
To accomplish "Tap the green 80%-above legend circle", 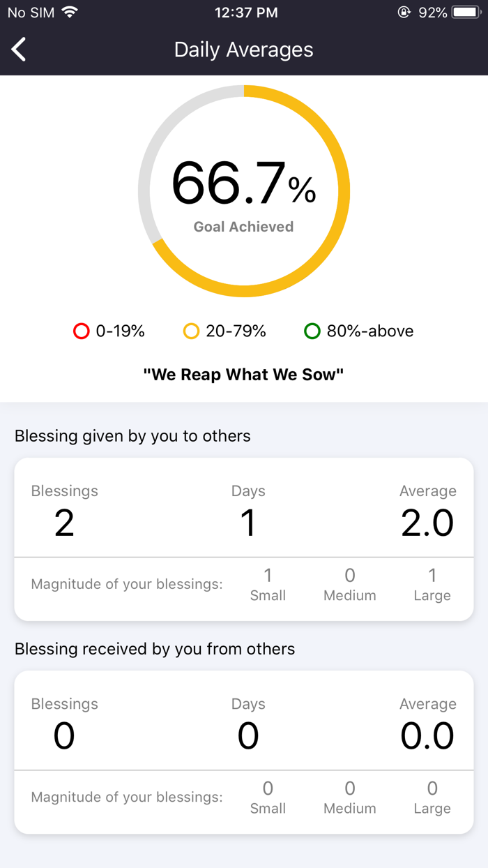I will 312,331.
